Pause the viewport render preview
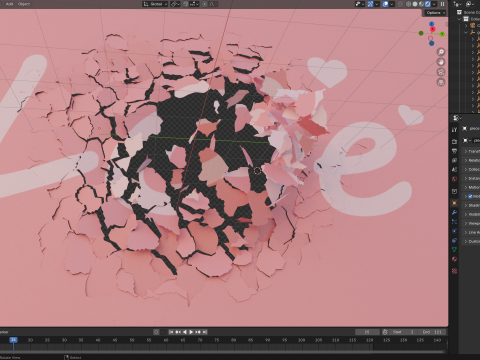The height and width of the screenshot is (360, 480). [x=443, y=4]
